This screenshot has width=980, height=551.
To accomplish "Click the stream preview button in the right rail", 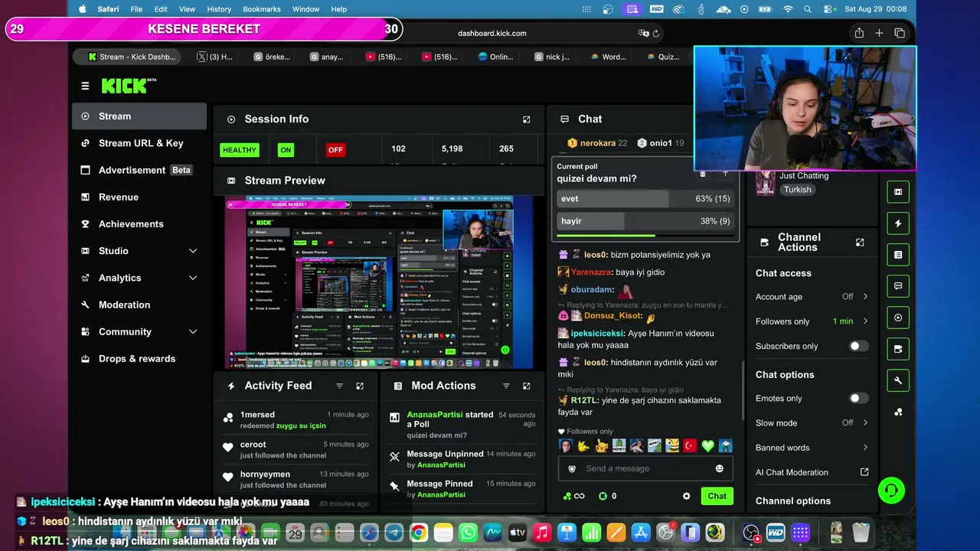I will point(898,191).
